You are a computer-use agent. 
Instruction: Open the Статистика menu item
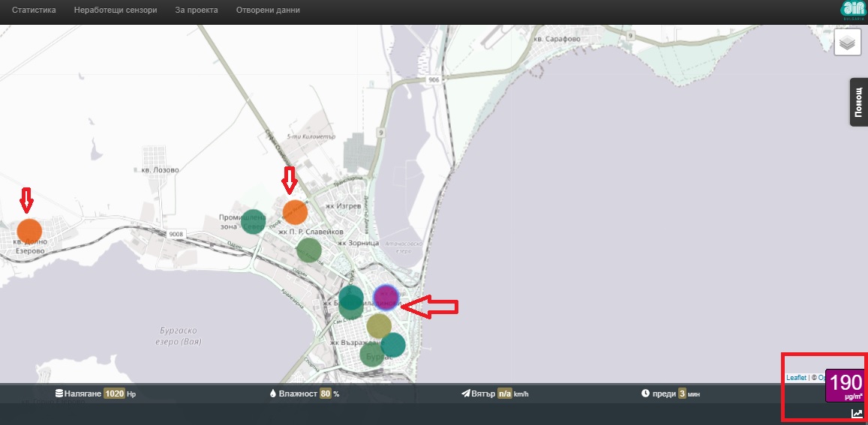point(34,10)
